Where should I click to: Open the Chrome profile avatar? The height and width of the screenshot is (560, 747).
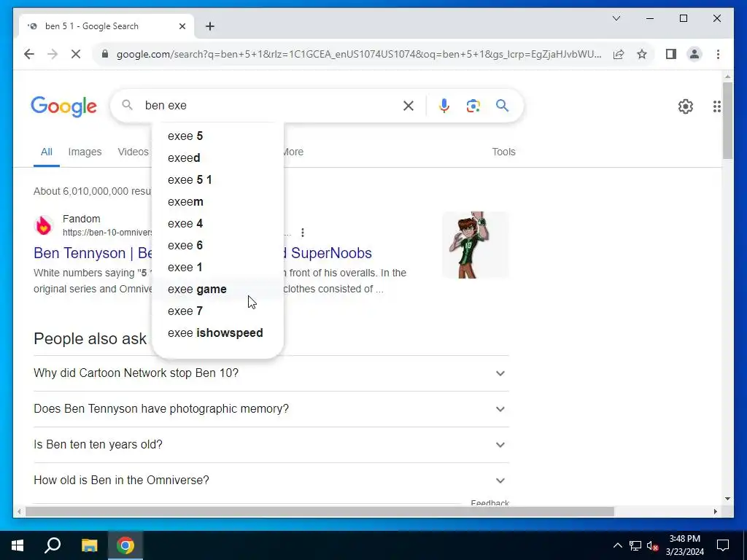(x=694, y=54)
